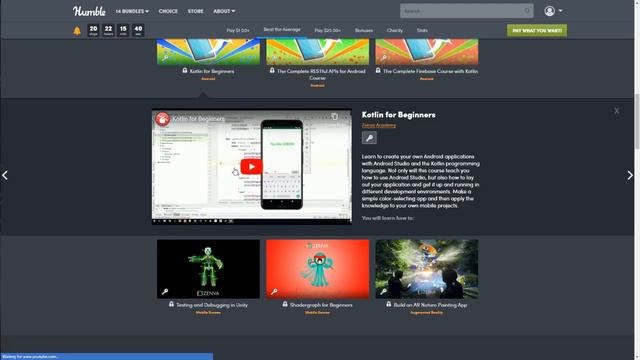Click key icon on Testing and Debugging thumbnail

[165, 291]
